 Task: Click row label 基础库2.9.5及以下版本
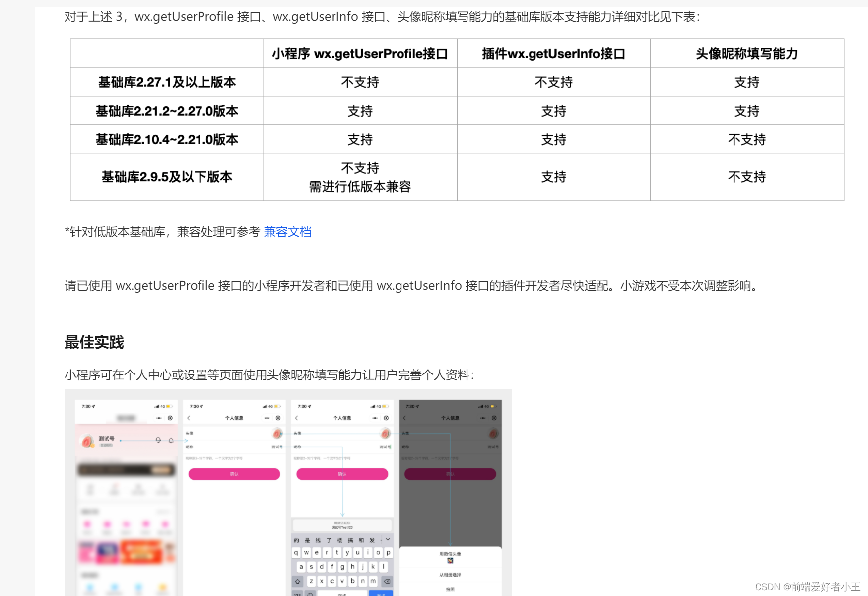pyautogui.click(x=167, y=177)
